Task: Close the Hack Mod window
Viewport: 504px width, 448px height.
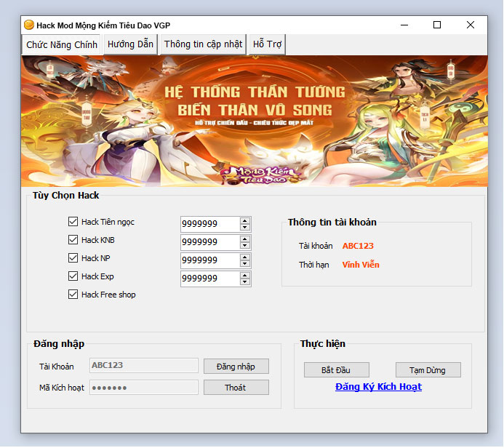Action: (471, 25)
